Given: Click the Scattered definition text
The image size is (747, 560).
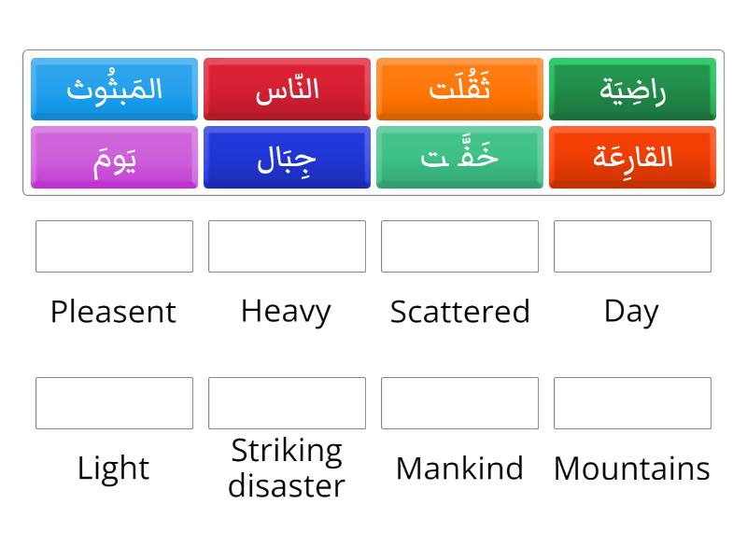Looking at the screenshot, I should [x=459, y=312].
